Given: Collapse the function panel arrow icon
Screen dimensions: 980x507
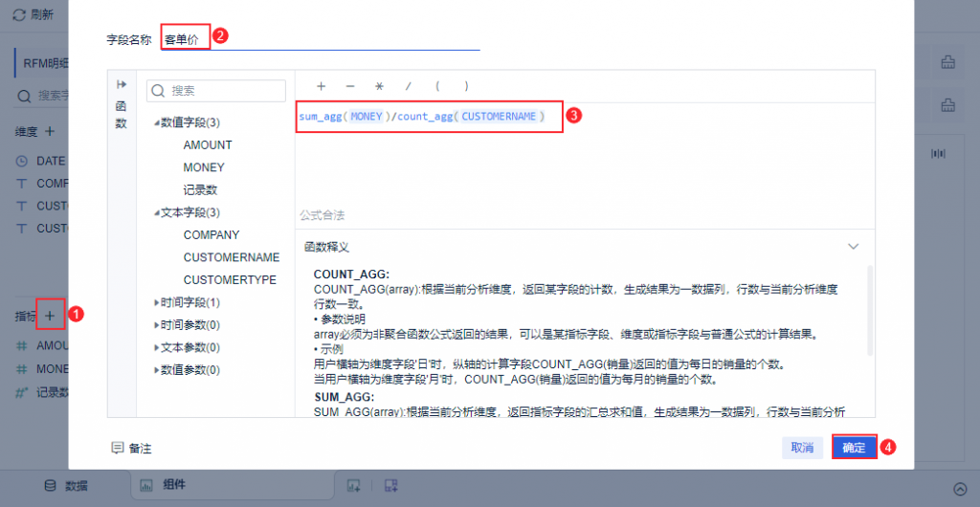Looking at the screenshot, I should (122, 84).
